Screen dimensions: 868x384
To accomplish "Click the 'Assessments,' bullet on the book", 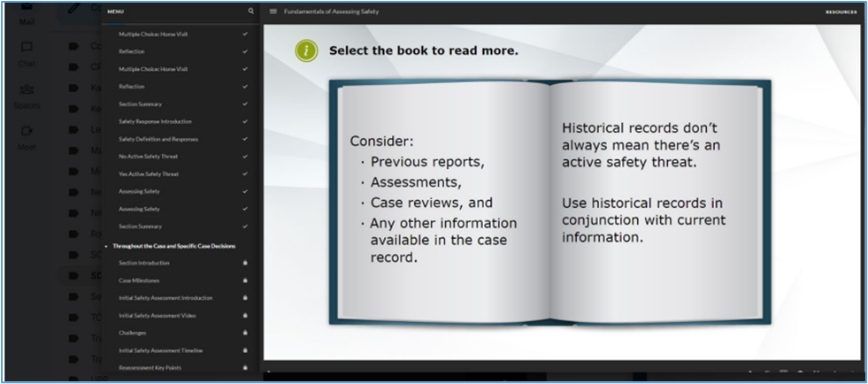I will pos(416,182).
